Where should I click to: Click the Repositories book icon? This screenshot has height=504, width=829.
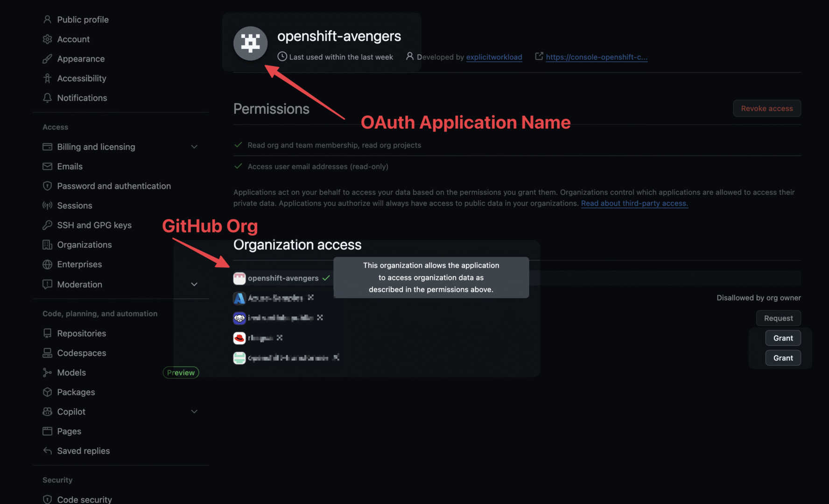[47, 333]
